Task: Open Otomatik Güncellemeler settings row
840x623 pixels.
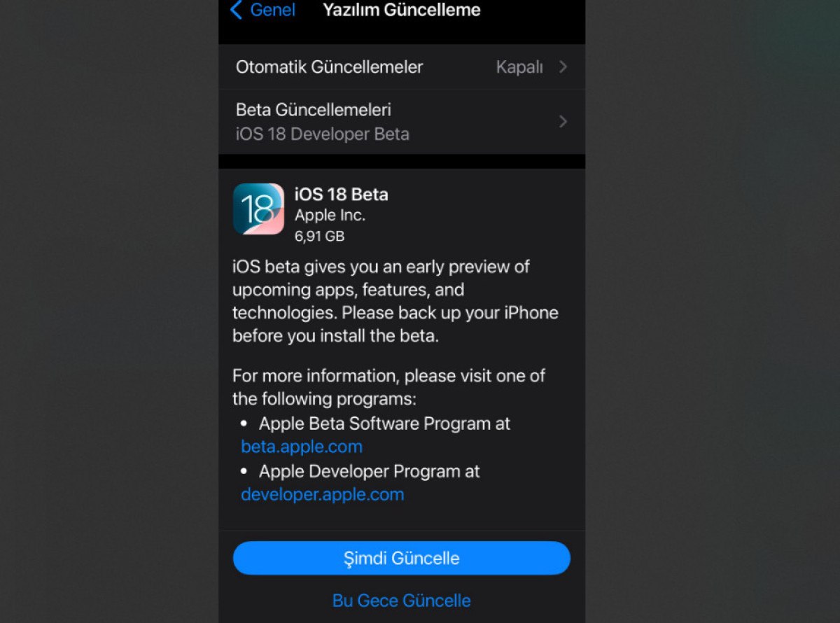Action: [402, 67]
